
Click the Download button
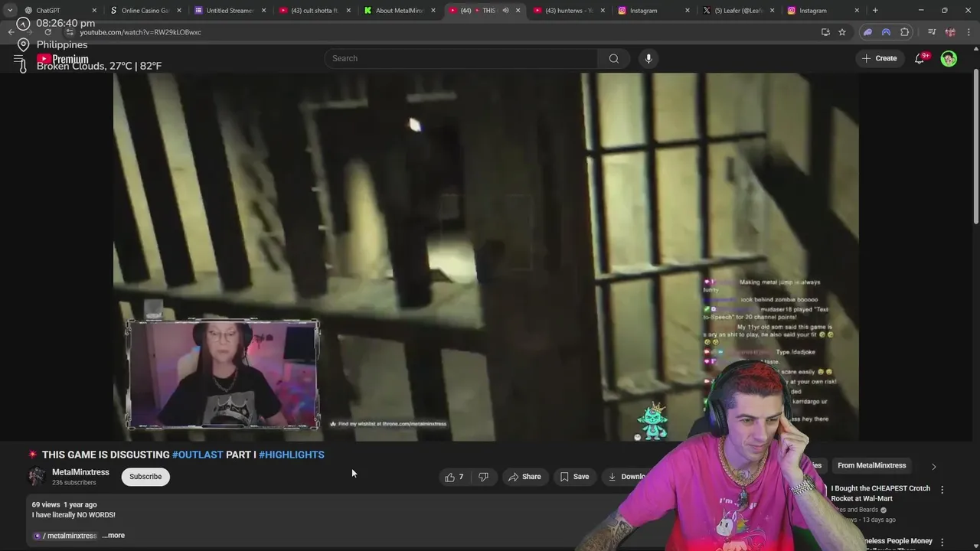[x=628, y=477]
